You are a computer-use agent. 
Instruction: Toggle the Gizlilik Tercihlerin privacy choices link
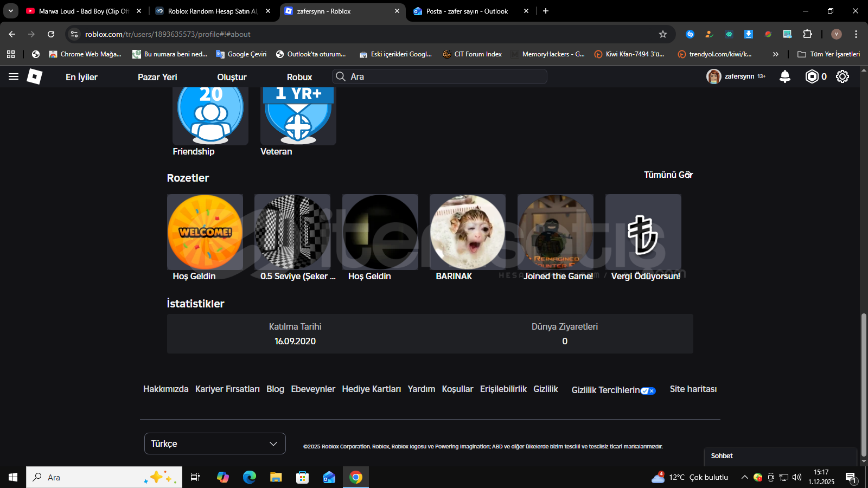(x=614, y=390)
